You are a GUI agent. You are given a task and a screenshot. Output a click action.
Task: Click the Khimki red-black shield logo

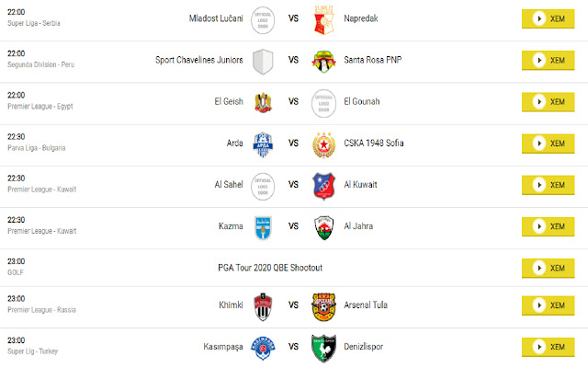click(263, 306)
